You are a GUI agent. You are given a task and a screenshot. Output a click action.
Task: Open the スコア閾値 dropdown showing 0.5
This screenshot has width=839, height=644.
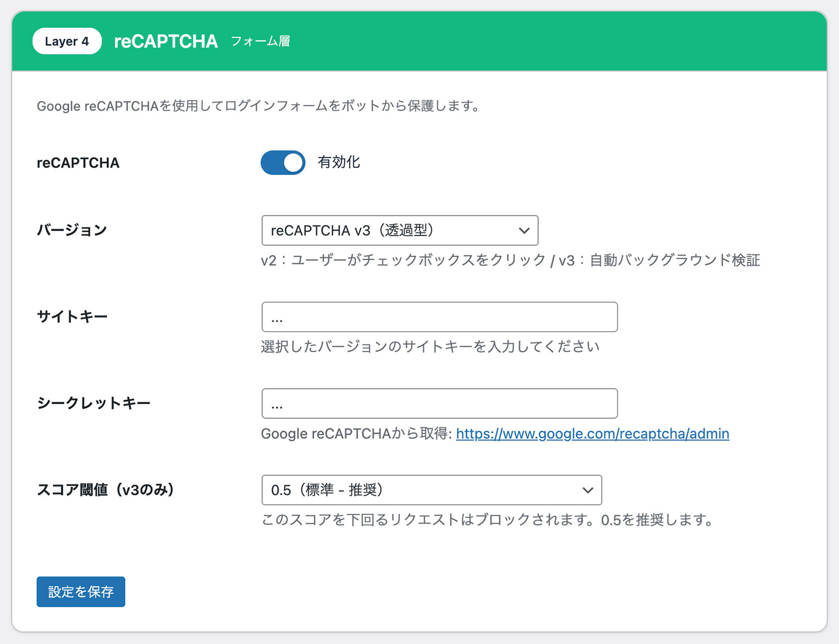pos(432,490)
